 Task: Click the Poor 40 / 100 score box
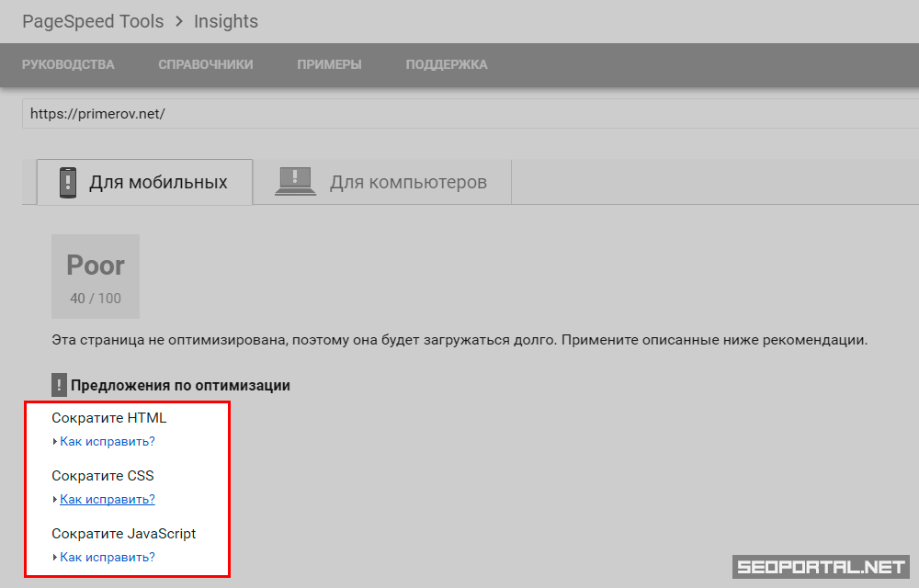(x=96, y=277)
